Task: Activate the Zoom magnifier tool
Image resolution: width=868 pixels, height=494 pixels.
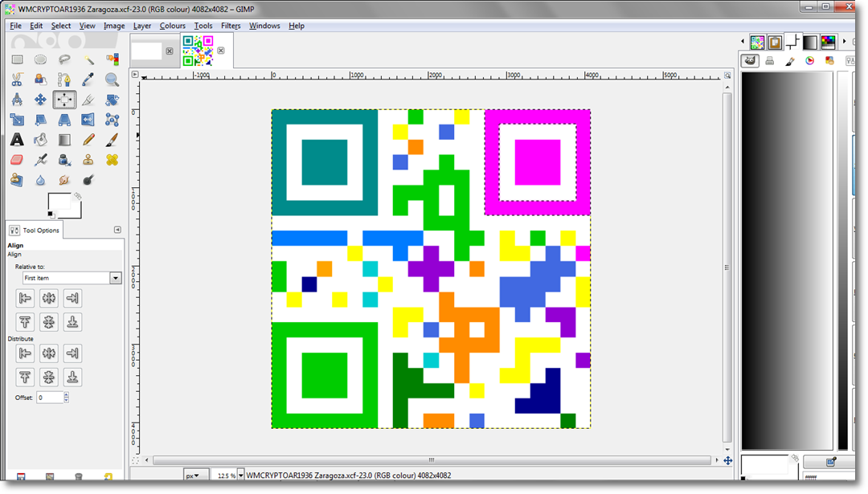Action: (x=112, y=80)
